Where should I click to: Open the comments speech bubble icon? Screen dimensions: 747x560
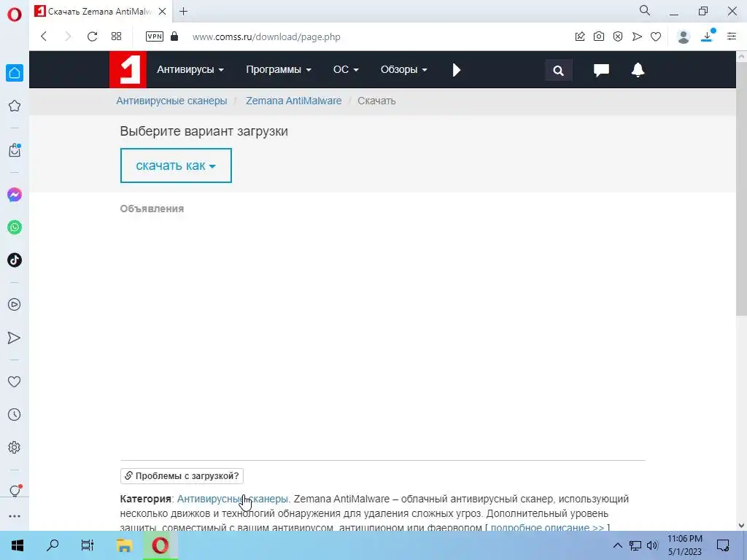pyautogui.click(x=601, y=70)
